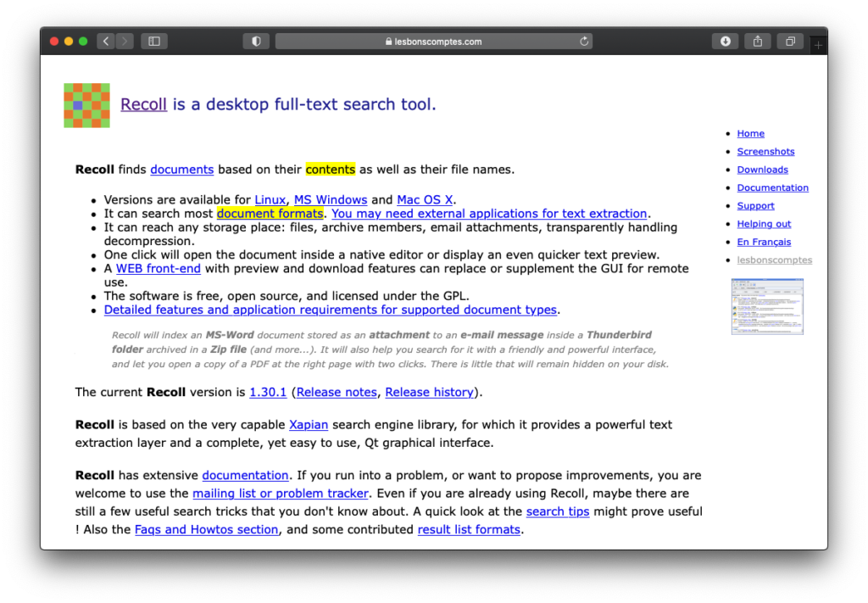The width and height of the screenshot is (868, 603).
Task: Open the Share button in the toolbar
Action: tap(758, 41)
